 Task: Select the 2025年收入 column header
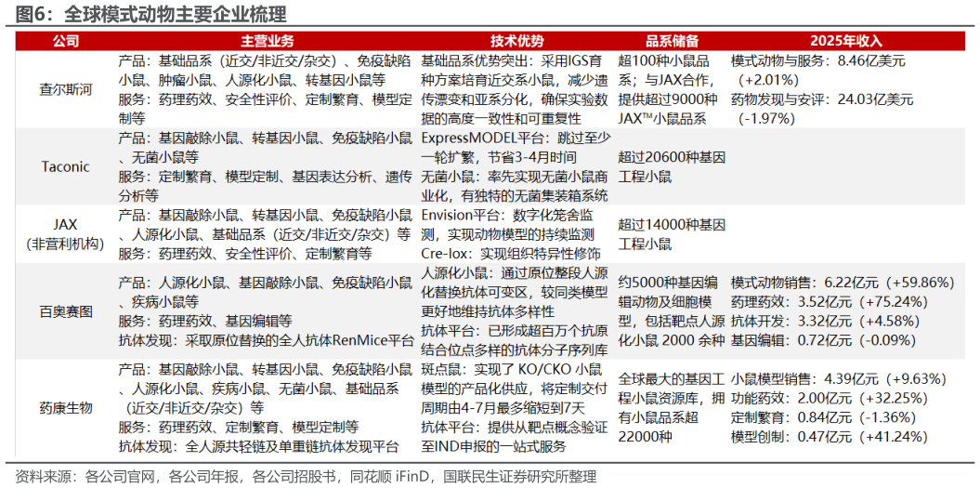[x=846, y=41]
